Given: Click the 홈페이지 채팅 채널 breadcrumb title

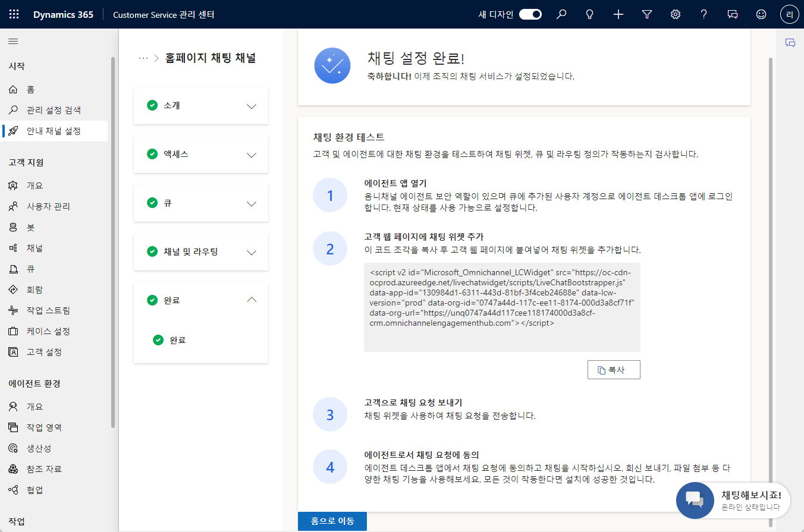Looking at the screenshot, I should 211,58.
